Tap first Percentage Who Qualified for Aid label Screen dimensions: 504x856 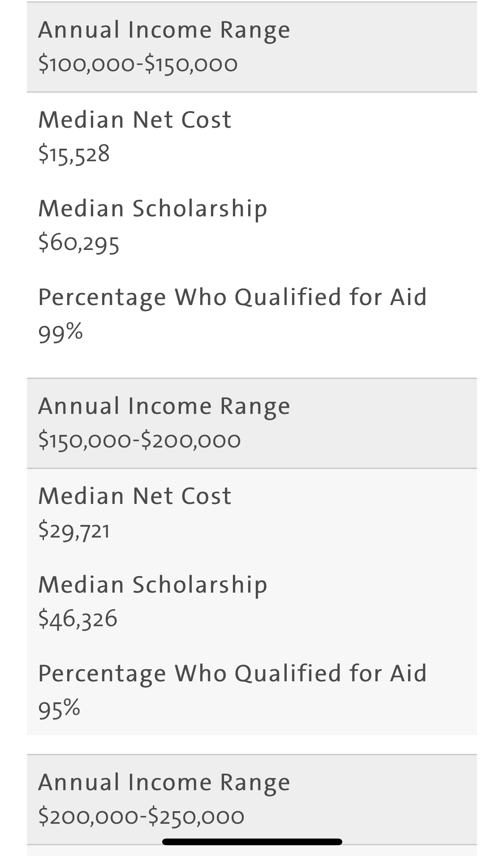point(233,297)
